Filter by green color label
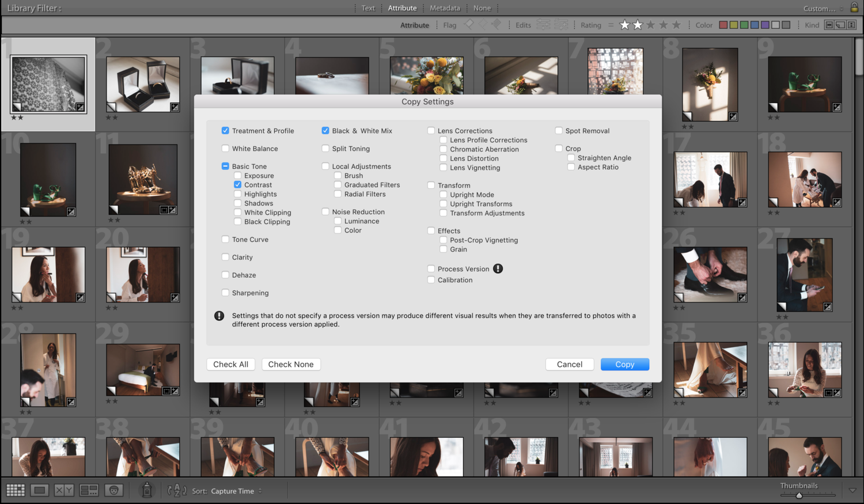 (x=744, y=25)
